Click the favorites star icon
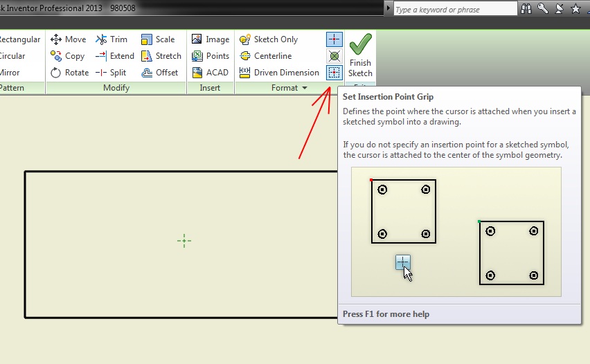Image resolution: width=590 pixels, height=364 pixels. 575,8
